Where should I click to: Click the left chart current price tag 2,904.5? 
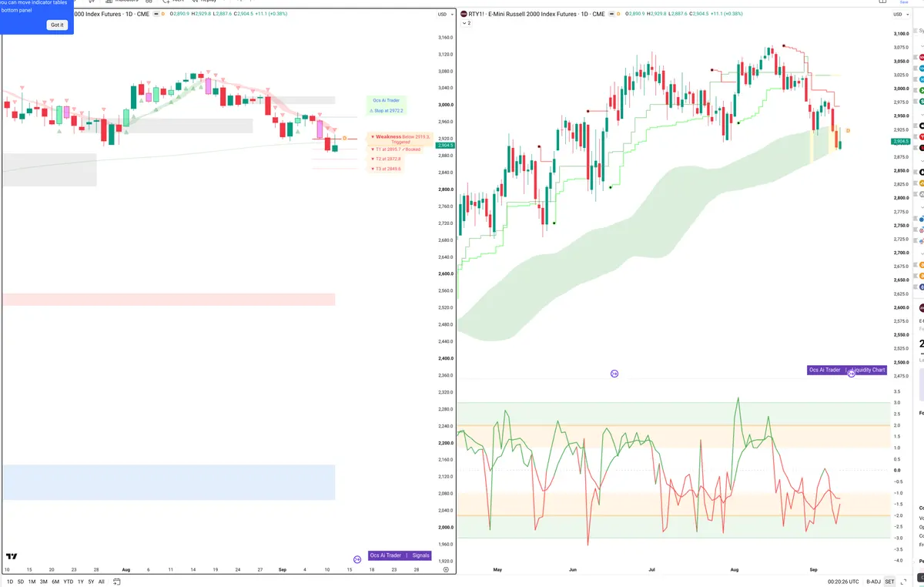pos(446,146)
